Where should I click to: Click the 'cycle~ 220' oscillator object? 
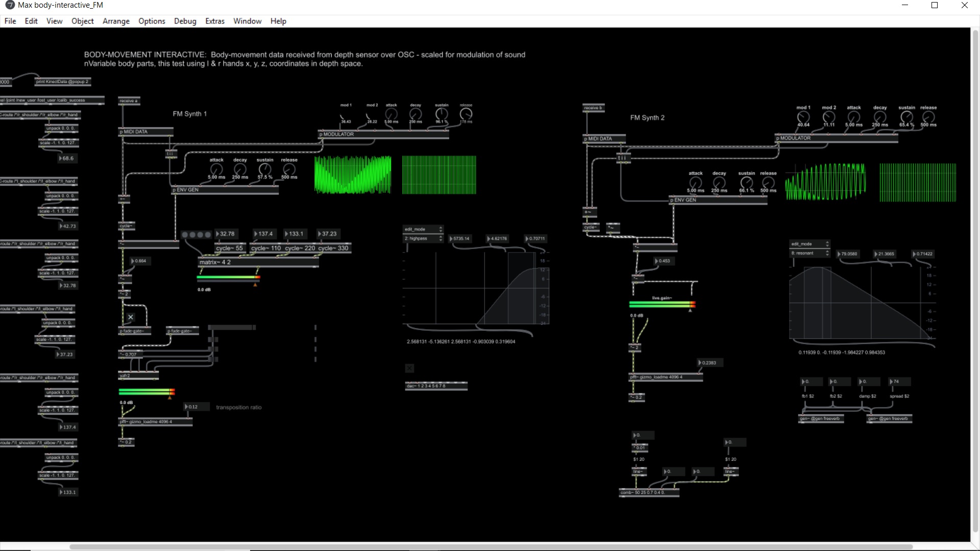pyautogui.click(x=300, y=248)
